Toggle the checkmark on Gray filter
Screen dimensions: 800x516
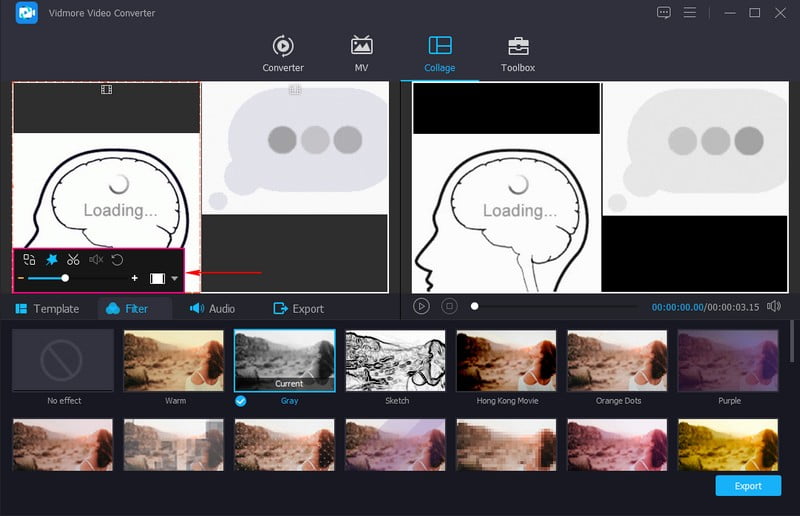(x=240, y=401)
